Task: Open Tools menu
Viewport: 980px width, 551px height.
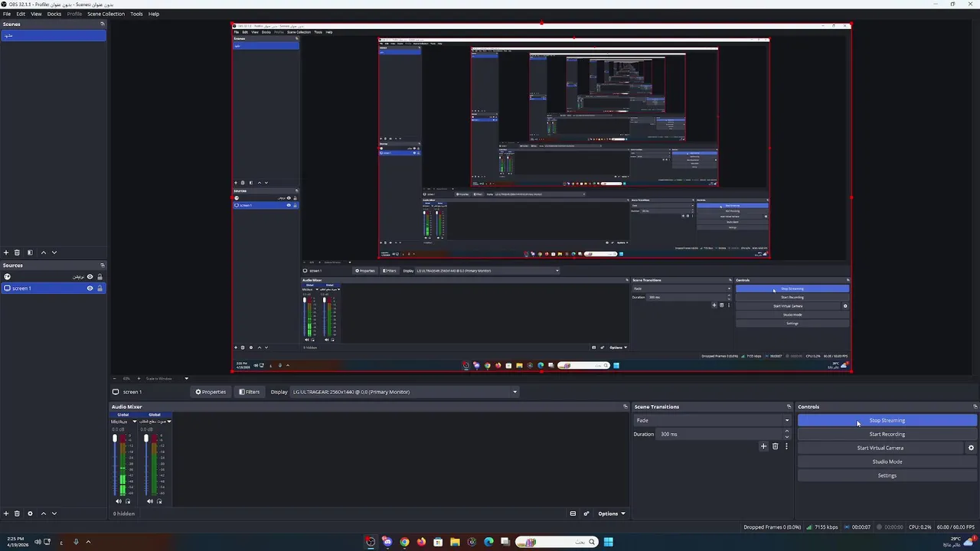Action: click(136, 14)
